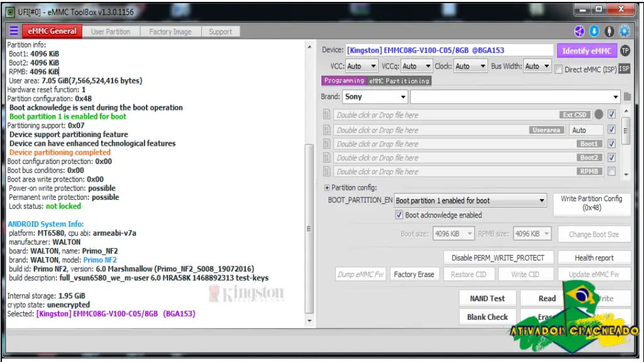Click the file icon on the Userarea row
Image resolution: width=644 pixels, height=362 pixels.
326,130
